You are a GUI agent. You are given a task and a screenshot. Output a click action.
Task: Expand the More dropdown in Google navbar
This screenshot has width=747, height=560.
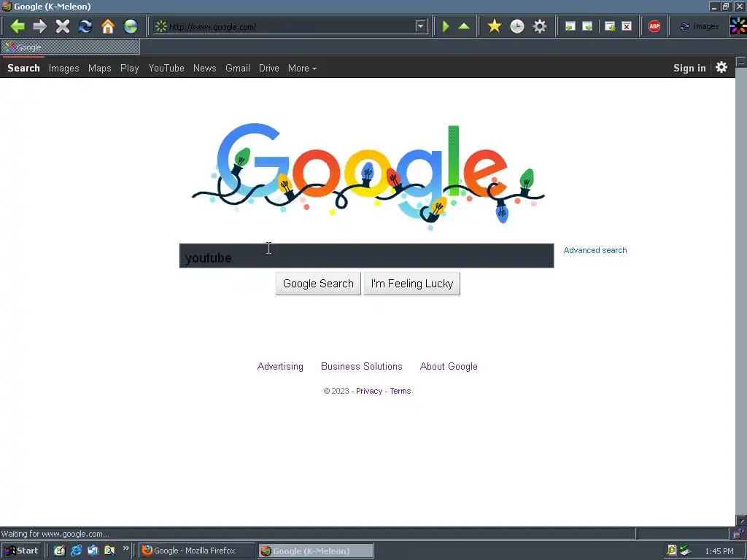click(x=302, y=68)
